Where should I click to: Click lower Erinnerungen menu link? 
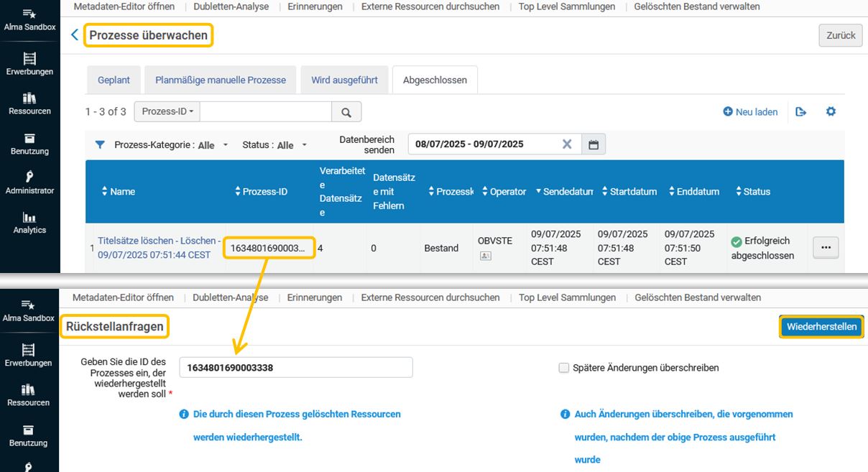coord(315,297)
